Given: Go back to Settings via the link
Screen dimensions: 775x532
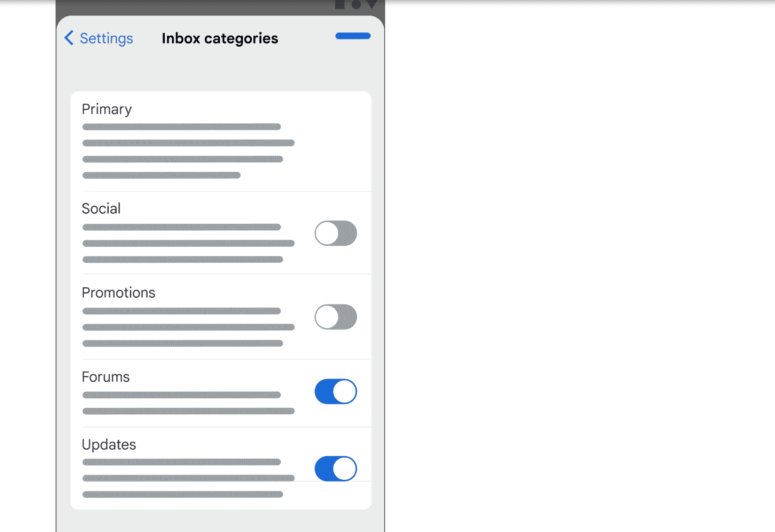Looking at the screenshot, I should (106, 38).
